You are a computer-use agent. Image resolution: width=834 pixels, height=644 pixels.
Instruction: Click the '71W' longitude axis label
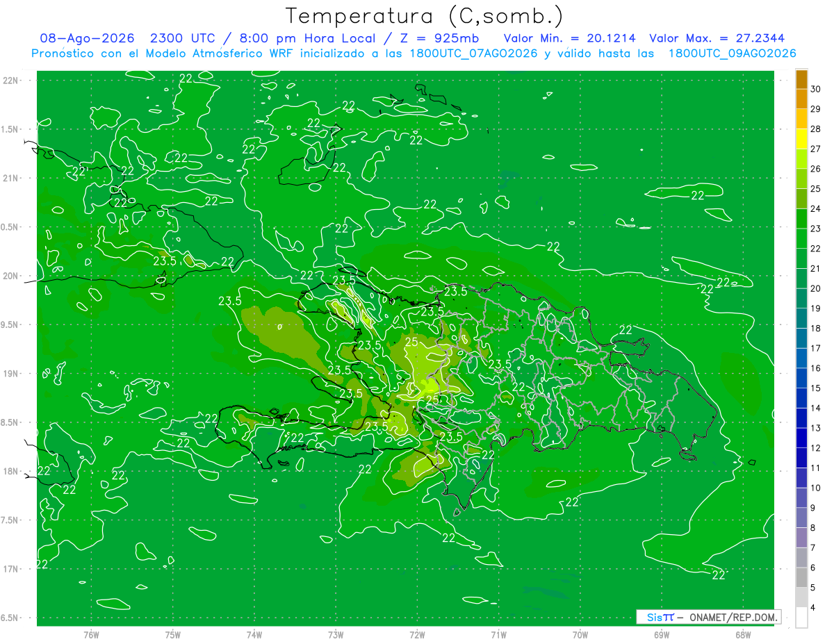click(x=498, y=635)
